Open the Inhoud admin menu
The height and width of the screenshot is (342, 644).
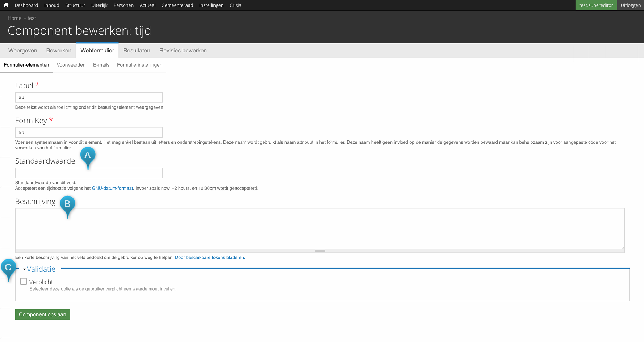click(x=51, y=5)
